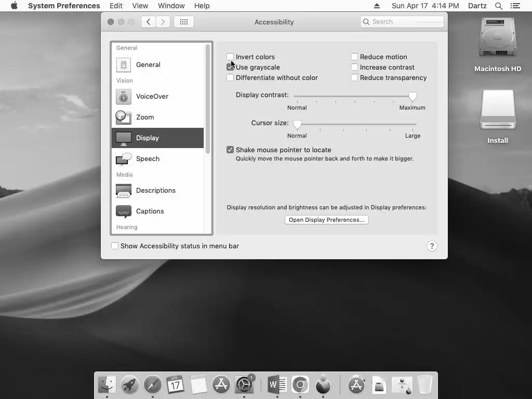Open Calendar showing 17 in Dock
The image size is (532, 399).
[x=175, y=384]
